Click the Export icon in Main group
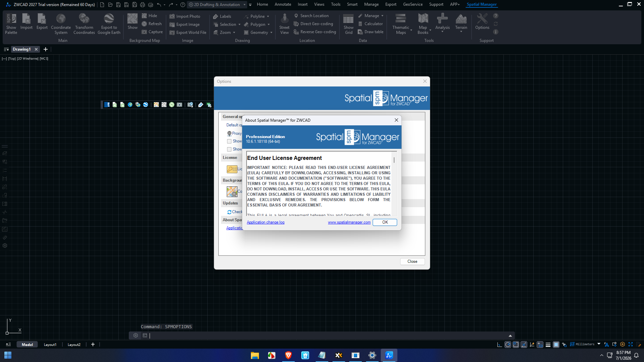The height and width of the screenshot is (362, 644). (x=42, y=21)
